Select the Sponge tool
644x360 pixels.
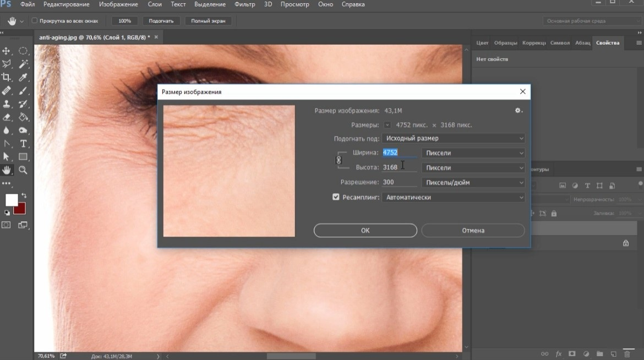23,130
